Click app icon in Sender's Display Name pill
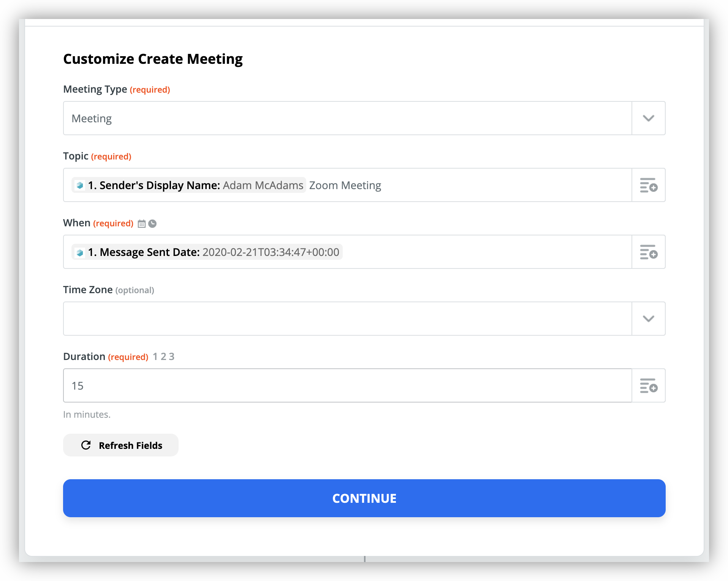728x581 pixels. [80, 185]
